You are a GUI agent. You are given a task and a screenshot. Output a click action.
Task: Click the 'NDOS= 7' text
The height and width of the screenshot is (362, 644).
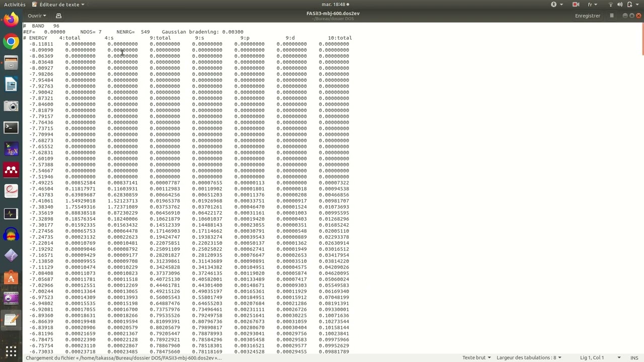[x=91, y=32]
